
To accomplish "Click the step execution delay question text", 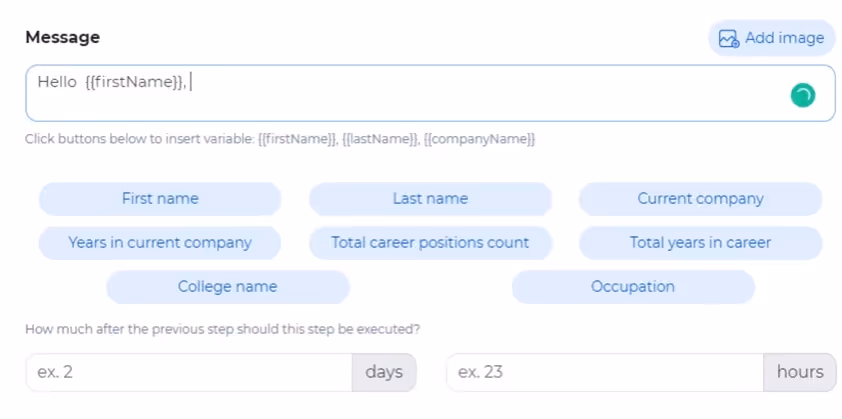I will coord(222,329).
